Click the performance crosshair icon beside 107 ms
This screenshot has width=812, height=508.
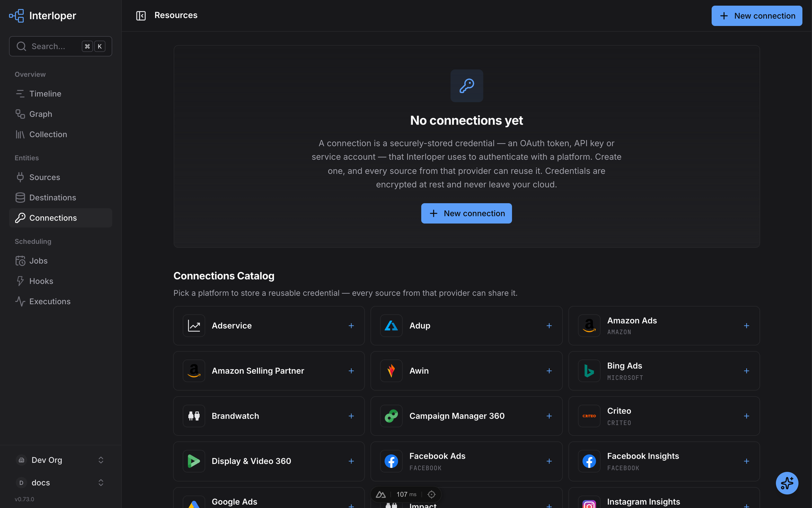[432, 494]
